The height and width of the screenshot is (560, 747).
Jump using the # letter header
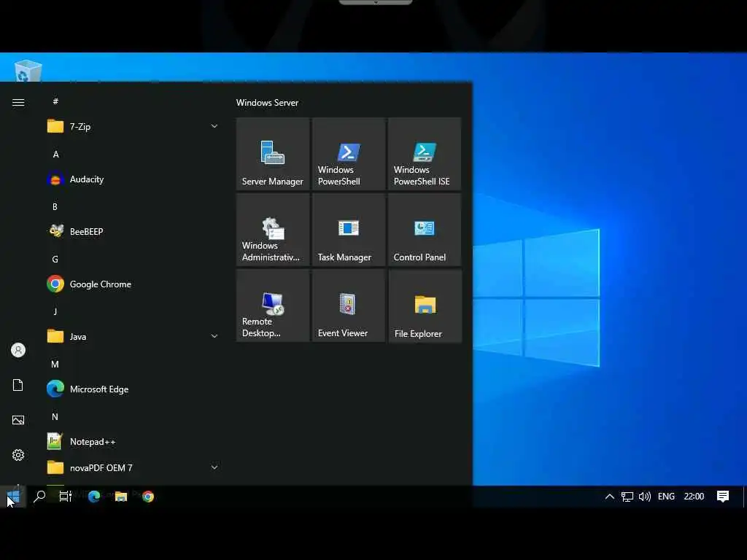55,101
